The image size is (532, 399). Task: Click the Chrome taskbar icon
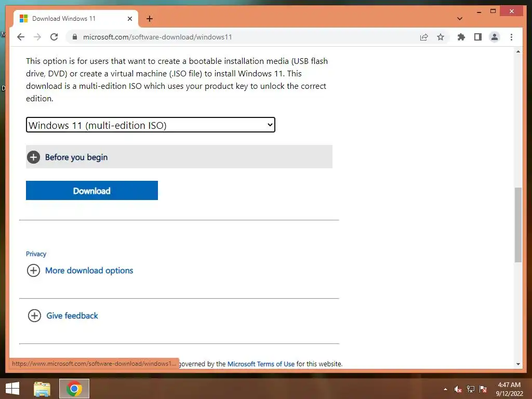(74, 389)
